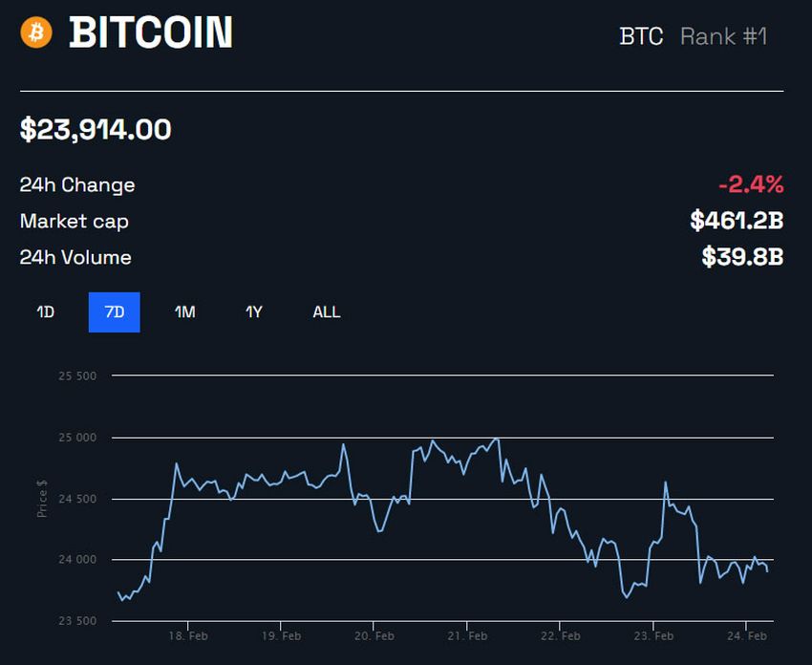Image resolution: width=812 pixels, height=665 pixels.
Task: Select the 7D chart view
Action: click(114, 311)
